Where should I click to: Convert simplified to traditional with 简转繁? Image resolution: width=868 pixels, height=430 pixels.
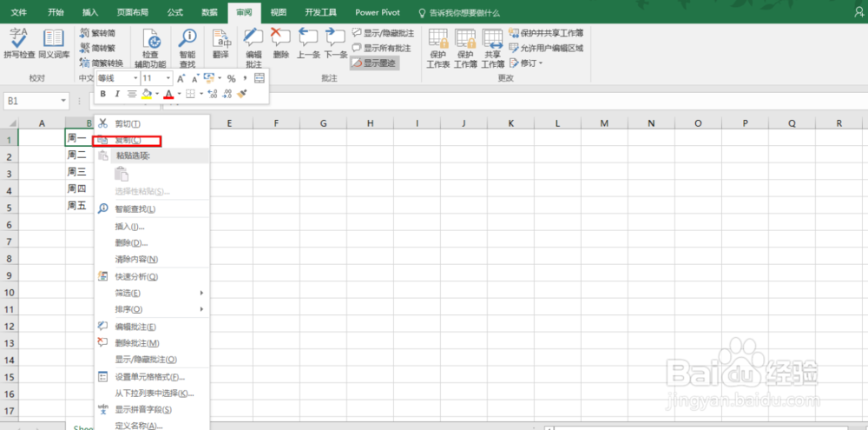(x=97, y=48)
